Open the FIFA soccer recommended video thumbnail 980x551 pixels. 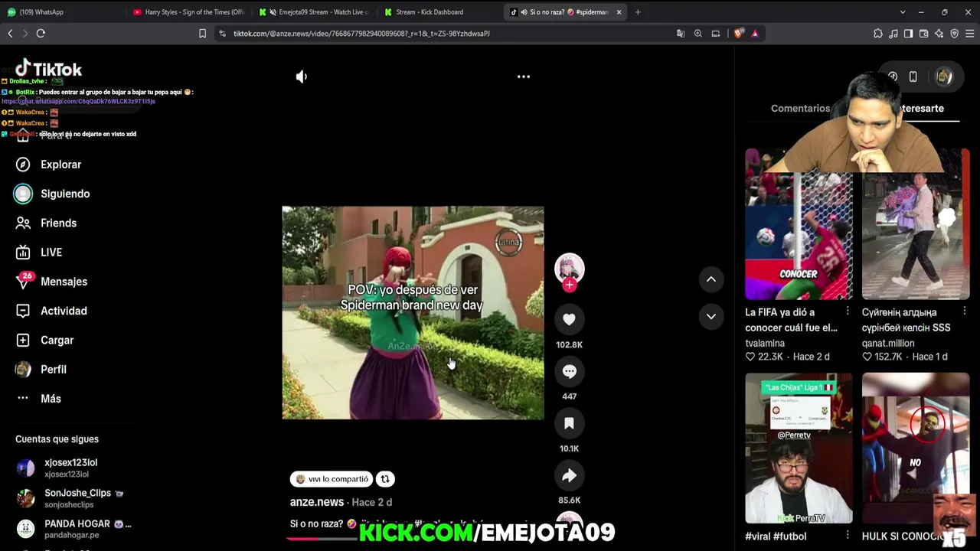click(799, 224)
